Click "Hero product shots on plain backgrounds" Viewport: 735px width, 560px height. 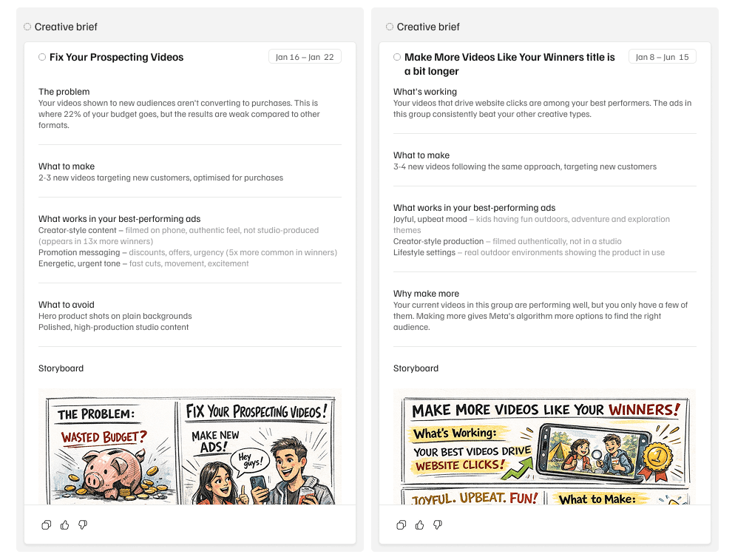click(115, 316)
